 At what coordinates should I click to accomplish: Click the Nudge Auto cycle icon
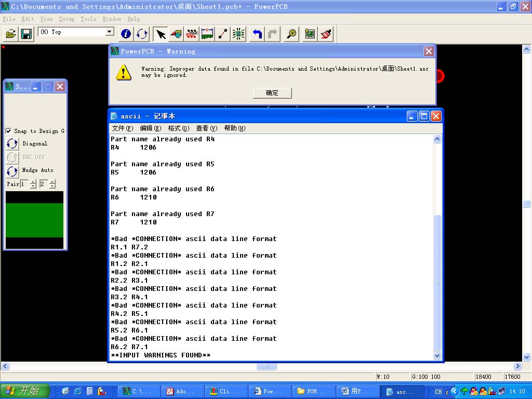12,171
